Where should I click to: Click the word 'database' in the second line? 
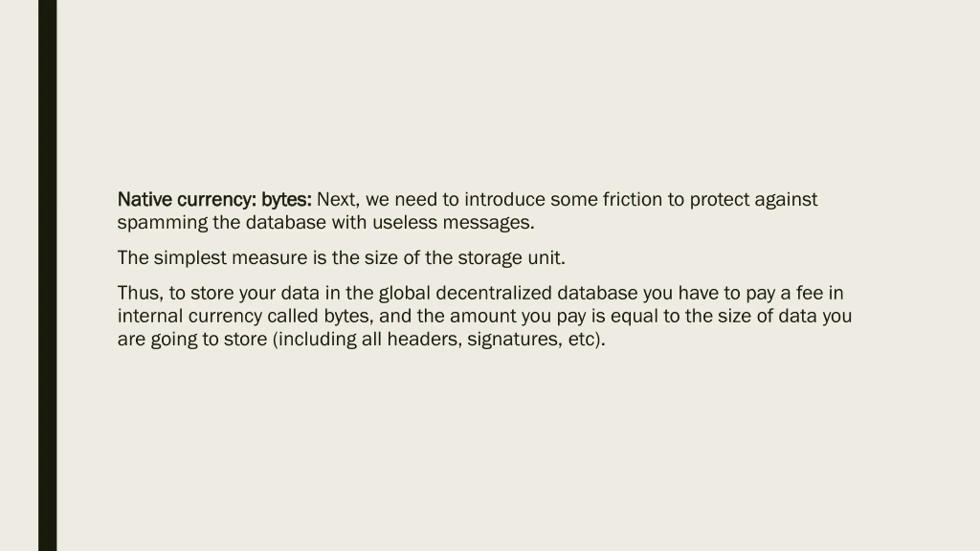[x=286, y=223]
